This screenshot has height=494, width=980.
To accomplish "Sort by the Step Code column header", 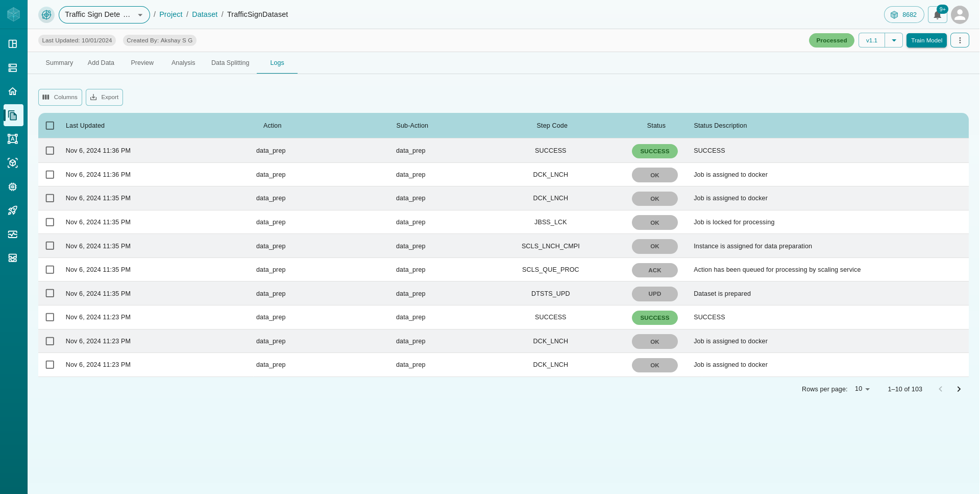I will pyautogui.click(x=552, y=126).
